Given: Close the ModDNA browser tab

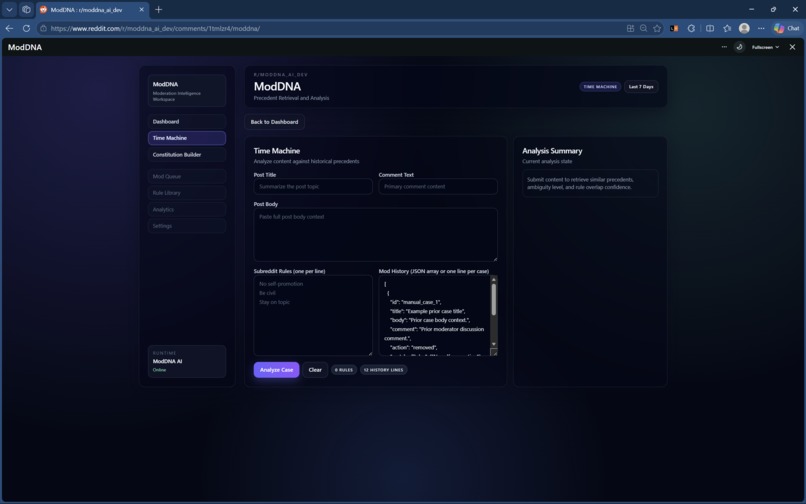Looking at the screenshot, I should 141,9.
